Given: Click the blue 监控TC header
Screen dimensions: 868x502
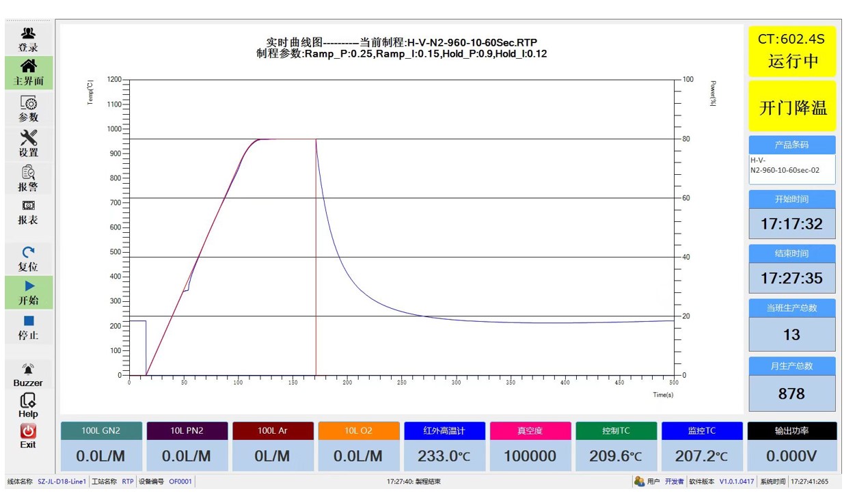Looking at the screenshot, I should click(702, 431).
